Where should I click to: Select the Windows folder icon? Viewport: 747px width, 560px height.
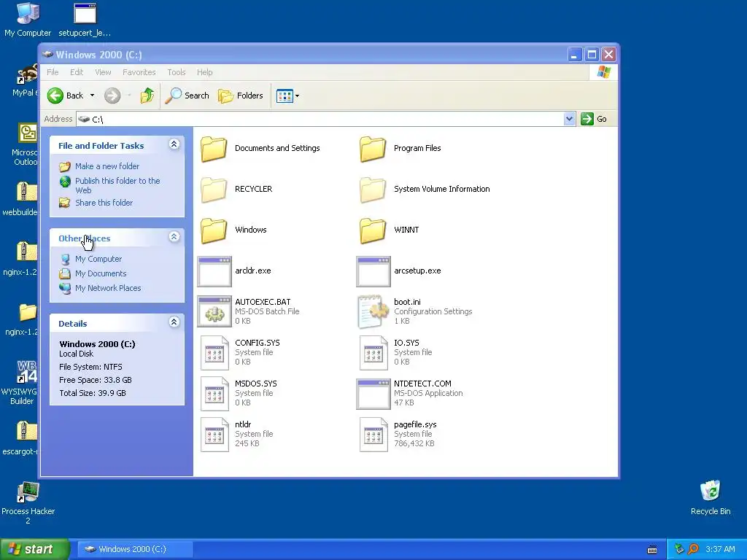214,230
